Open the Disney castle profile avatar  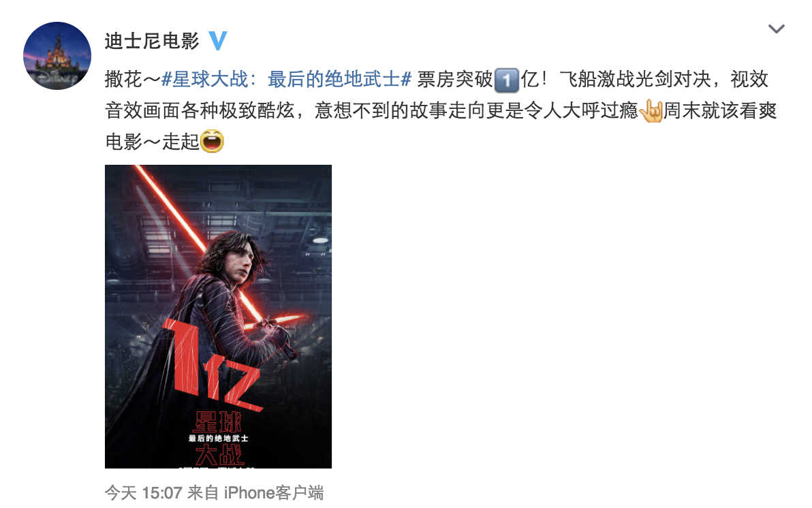[57, 55]
